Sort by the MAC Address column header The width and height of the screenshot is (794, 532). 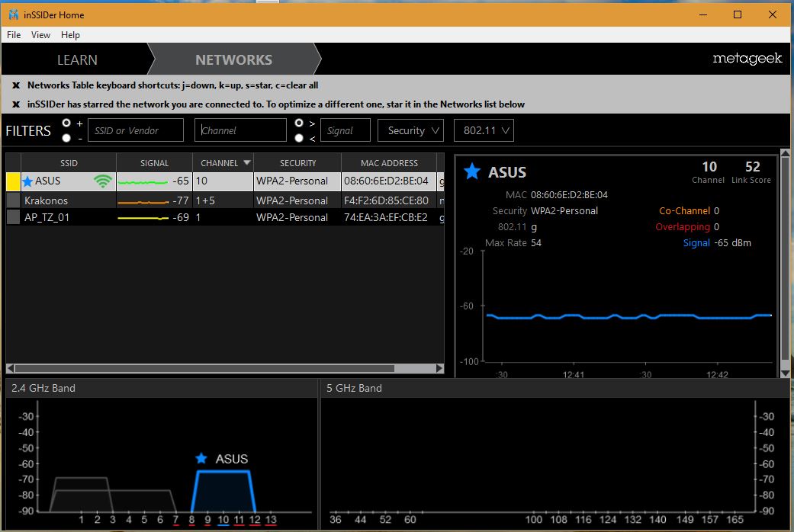click(388, 163)
